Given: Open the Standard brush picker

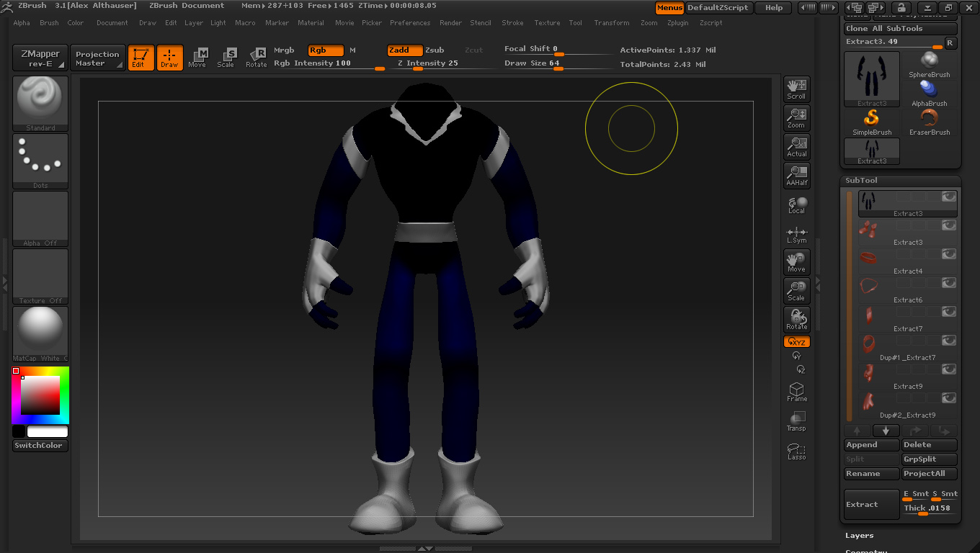Looking at the screenshot, I should point(40,104).
